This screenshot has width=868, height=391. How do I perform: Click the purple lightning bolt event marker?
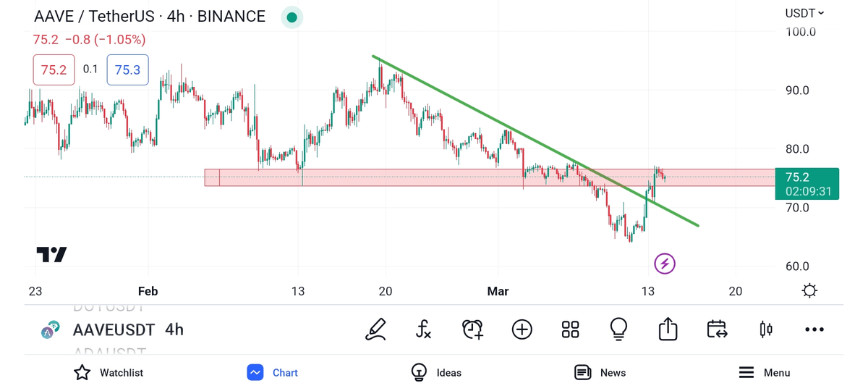click(x=665, y=264)
